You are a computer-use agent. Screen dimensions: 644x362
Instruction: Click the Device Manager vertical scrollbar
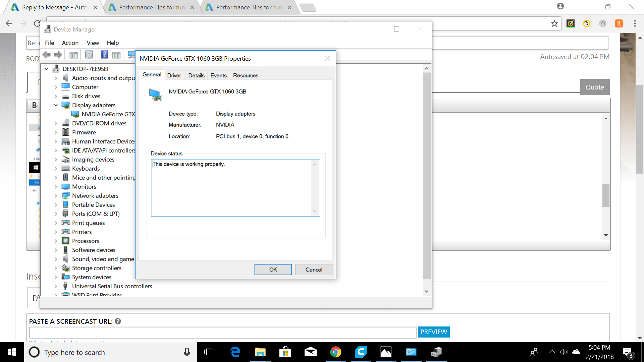pyautogui.click(x=426, y=174)
